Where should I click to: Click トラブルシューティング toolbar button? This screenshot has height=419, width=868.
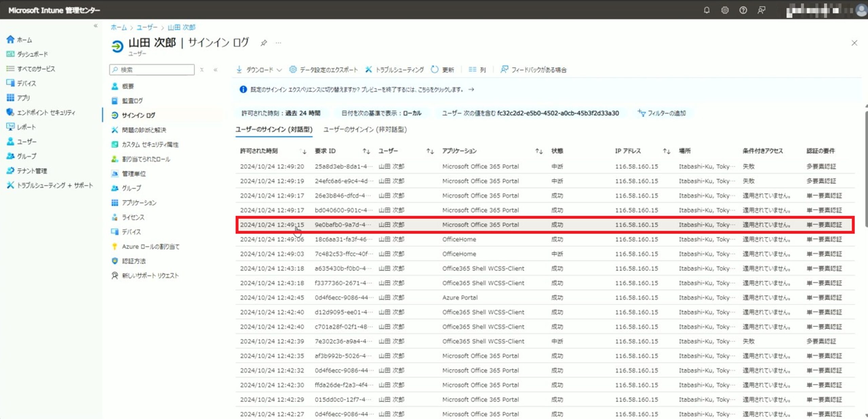[394, 70]
